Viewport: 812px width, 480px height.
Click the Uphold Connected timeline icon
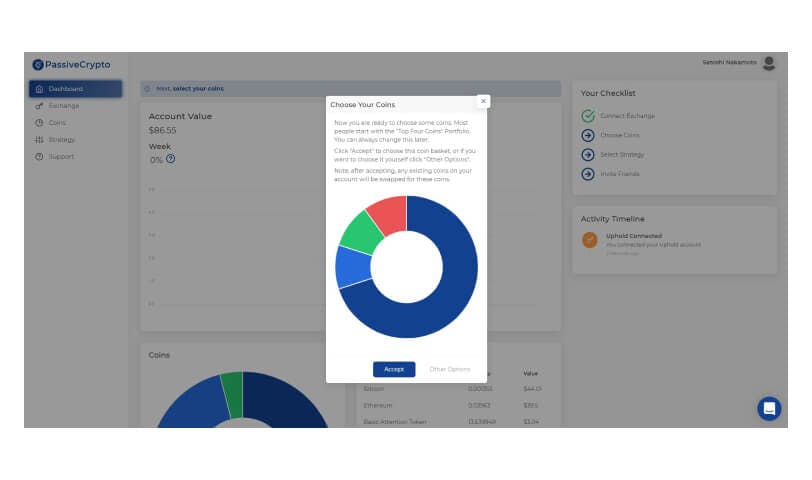point(590,240)
